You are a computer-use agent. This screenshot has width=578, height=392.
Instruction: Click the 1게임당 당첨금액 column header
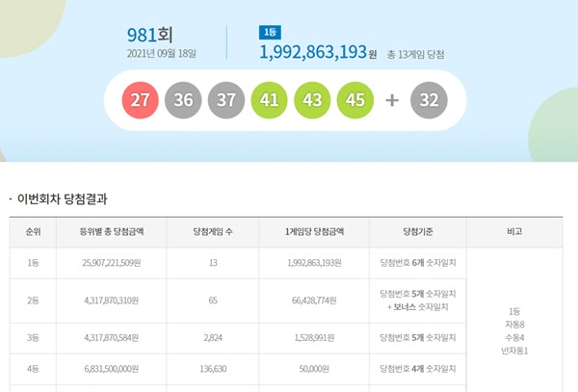[314, 232]
